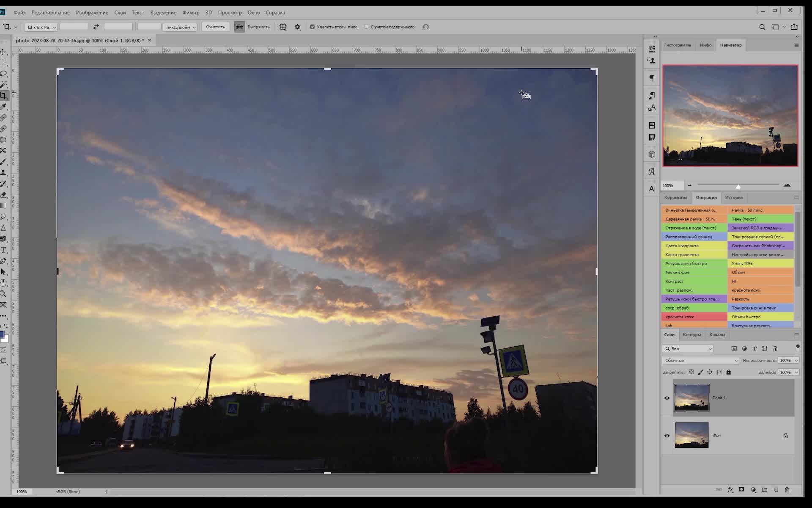Open the 'пикс./дюйм' units dropdown

pos(180,27)
